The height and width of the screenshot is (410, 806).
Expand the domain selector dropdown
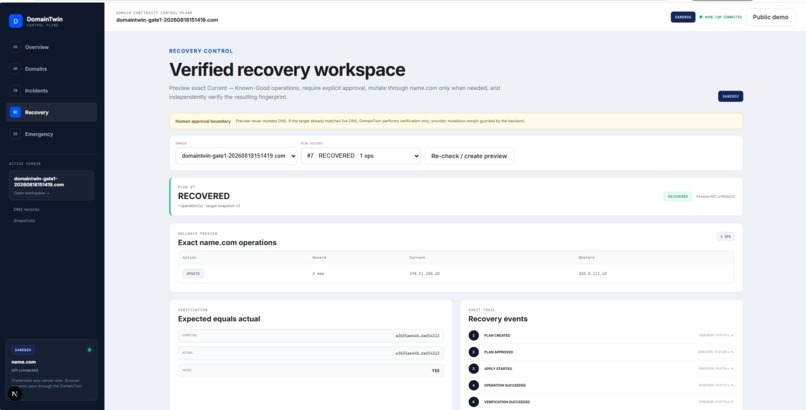click(236, 156)
